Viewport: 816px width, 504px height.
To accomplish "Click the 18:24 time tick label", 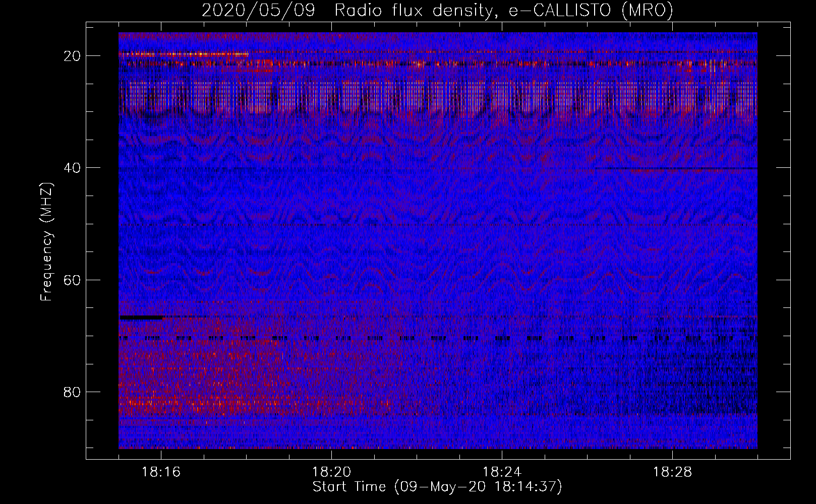I will point(502,472).
